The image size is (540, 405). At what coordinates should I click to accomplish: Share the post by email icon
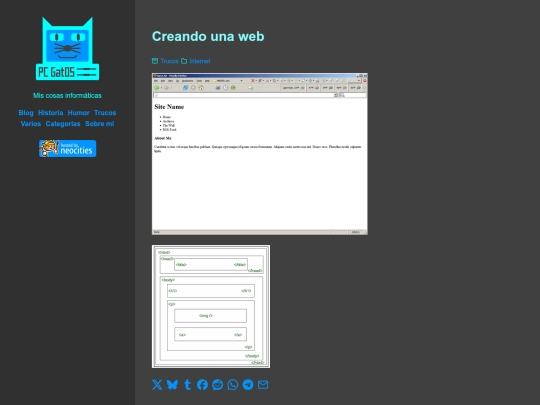[263, 384]
